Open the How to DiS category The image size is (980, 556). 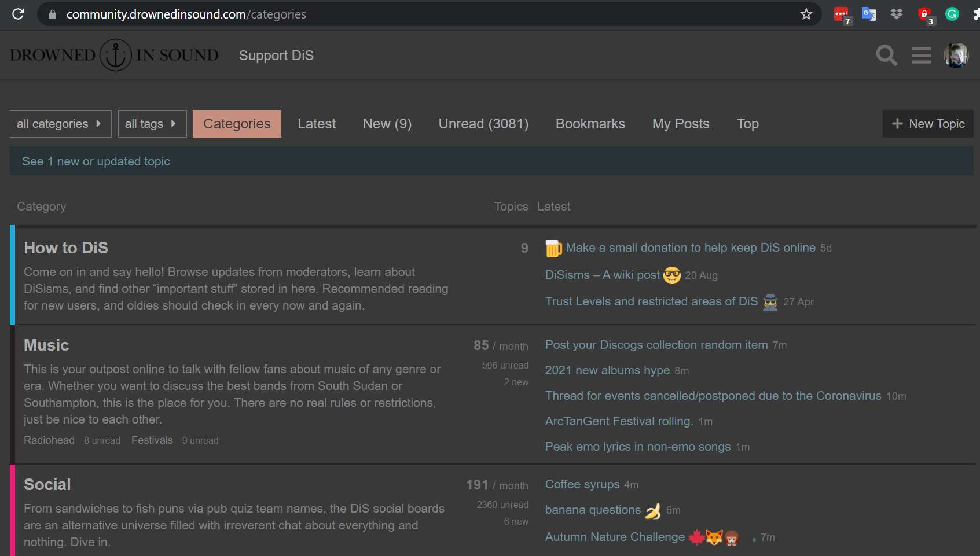pyautogui.click(x=66, y=248)
